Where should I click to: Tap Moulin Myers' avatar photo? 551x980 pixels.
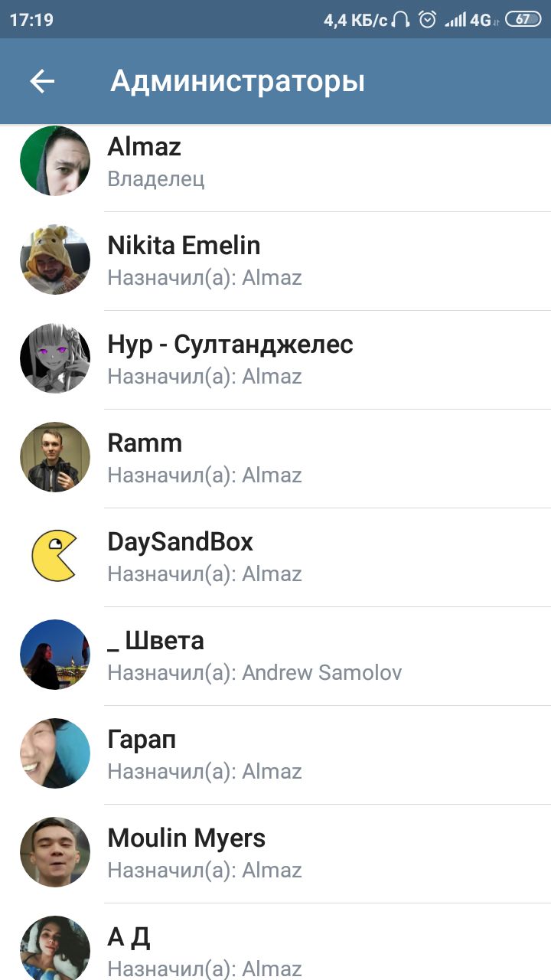[x=55, y=852]
